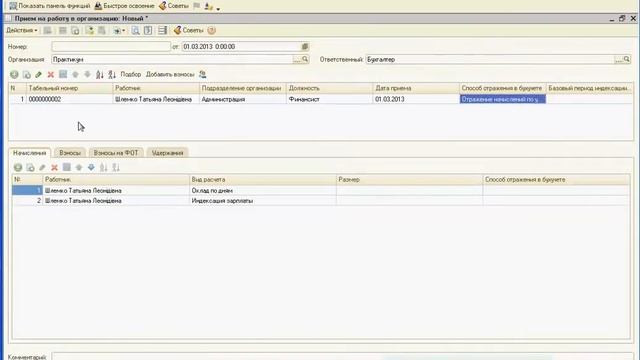Click highlighted 'Отражение начислений по у...' cell
Screen dimensions: 640x360
[502, 99]
